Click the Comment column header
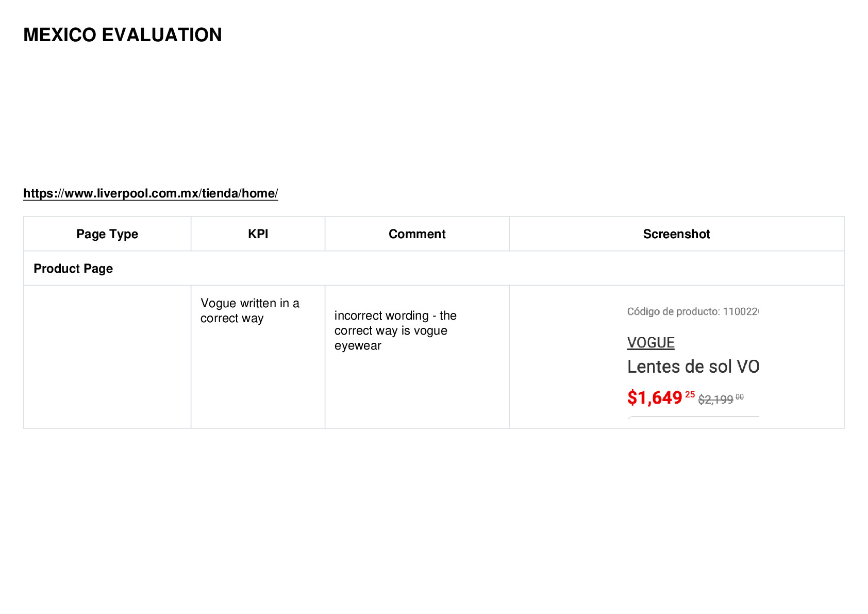The width and height of the screenshot is (868, 614). point(417,234)
